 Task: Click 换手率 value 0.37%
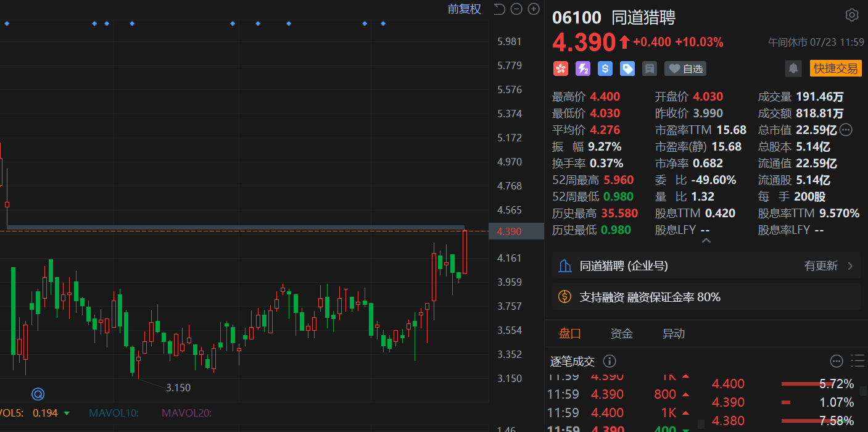[606, 164]
